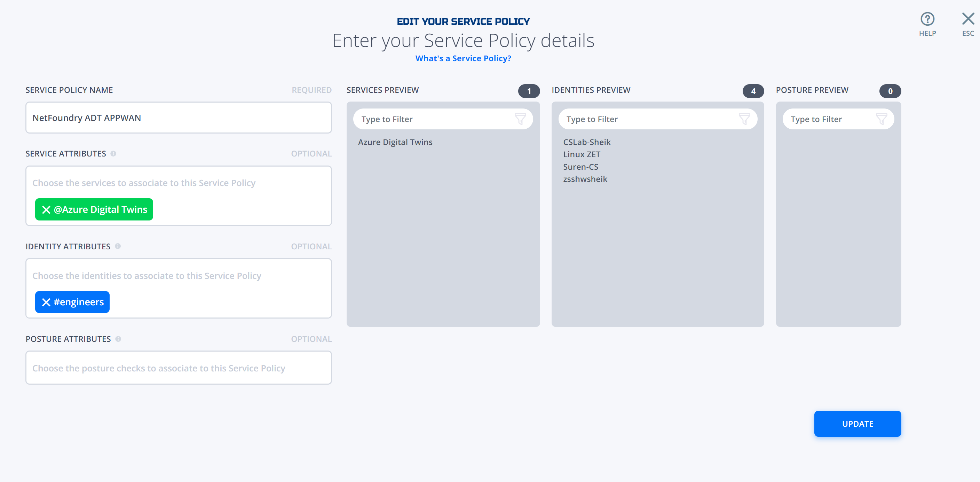Open the service attributes selection box
The height and width of the screenshot is (482, 980).
pos(179,196)
